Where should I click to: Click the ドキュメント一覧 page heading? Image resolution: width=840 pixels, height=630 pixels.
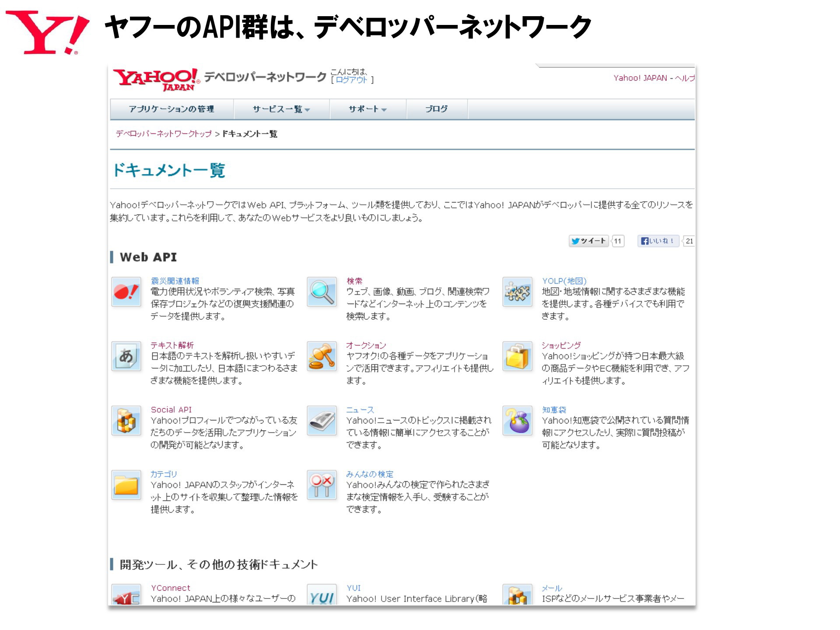169,170
